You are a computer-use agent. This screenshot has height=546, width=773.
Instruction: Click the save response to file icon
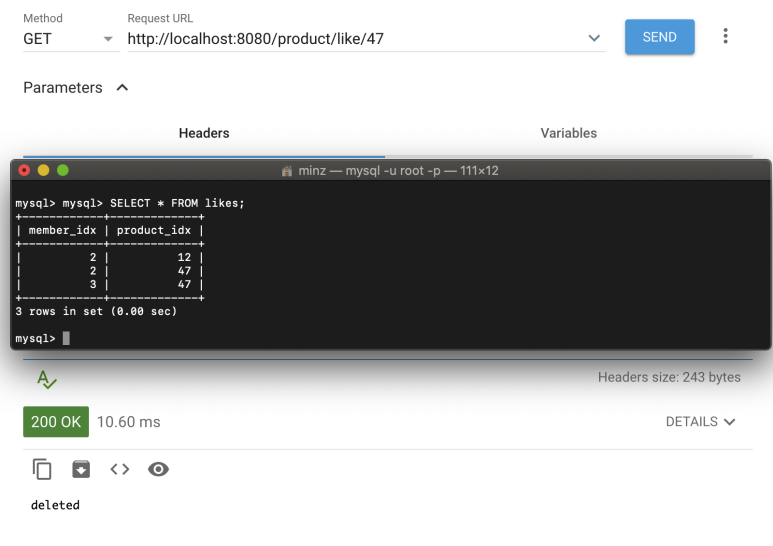coord(81,469)
